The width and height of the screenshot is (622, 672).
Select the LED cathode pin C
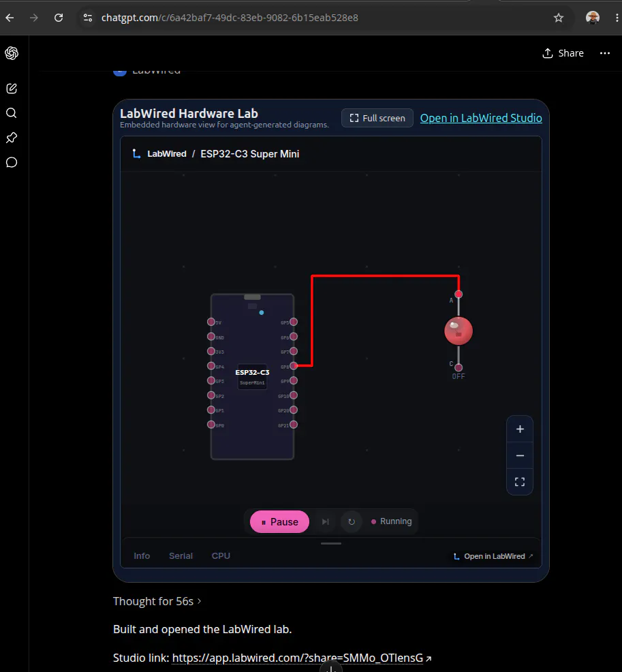(x=458, y=367)
